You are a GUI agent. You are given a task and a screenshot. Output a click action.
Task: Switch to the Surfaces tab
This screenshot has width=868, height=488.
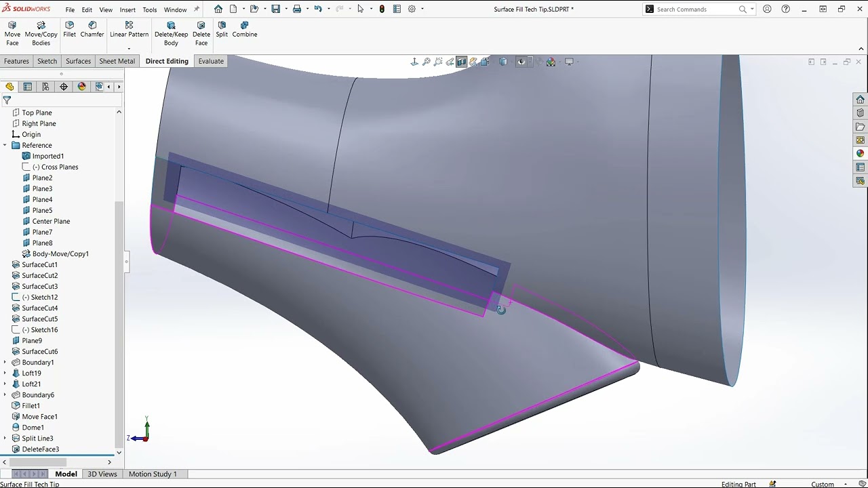(78, 61)
